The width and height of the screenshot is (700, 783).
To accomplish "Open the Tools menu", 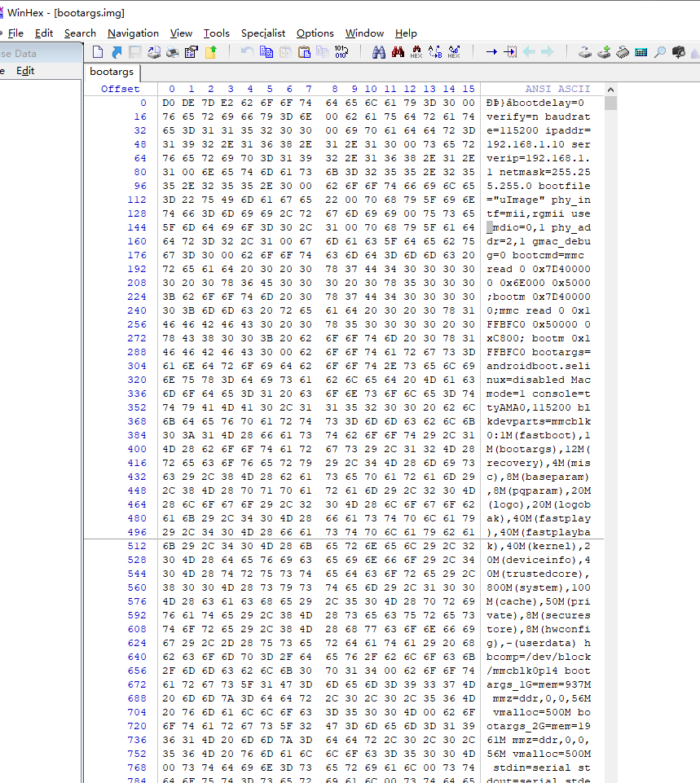I will 217,33.
